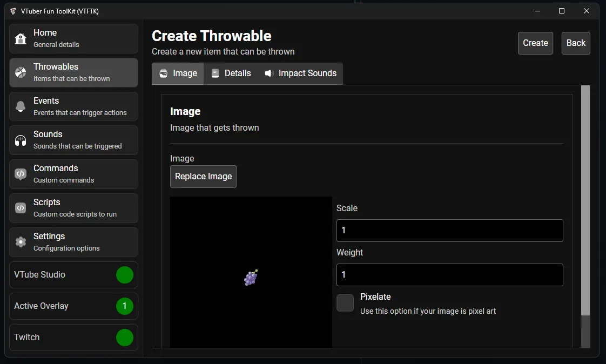
Task: Open Settings with the gear icon
Action: point(21,242)
